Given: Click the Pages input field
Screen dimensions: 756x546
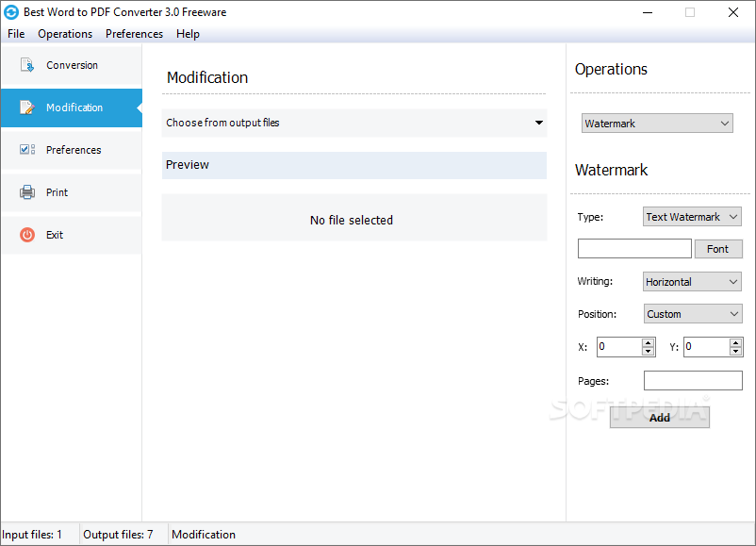Looking at the screenshot, I should pyautogui.click(x=693, y=381).
